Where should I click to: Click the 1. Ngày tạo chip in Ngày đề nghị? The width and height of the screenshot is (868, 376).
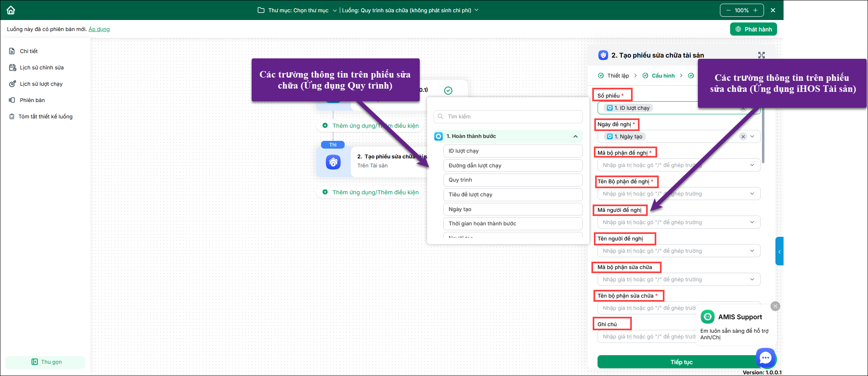(x=624, y=136)
